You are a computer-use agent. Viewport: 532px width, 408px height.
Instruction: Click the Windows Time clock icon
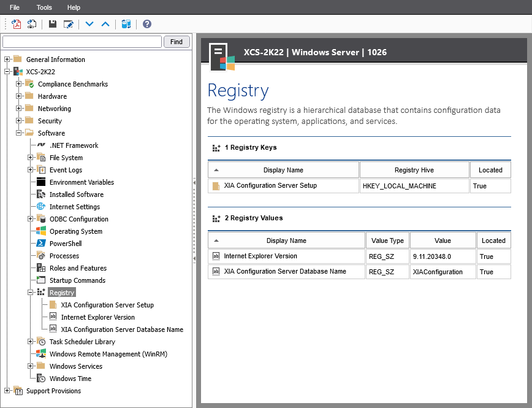pyautogui.click(x=41, y=378)
